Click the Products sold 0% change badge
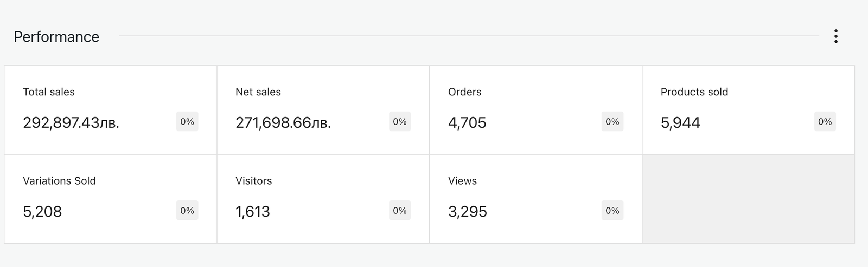This screenshot has height=267, width=868. pyautogui.click(x=825, y=122)
